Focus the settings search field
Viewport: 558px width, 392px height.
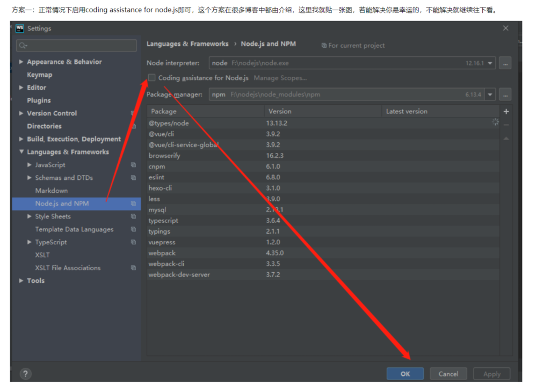coord(76,46)
